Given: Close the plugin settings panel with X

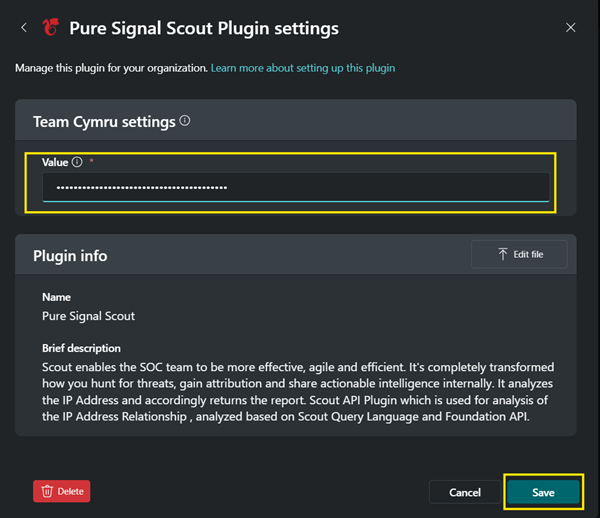Looking at the screenshot, I should click(571, 28).
